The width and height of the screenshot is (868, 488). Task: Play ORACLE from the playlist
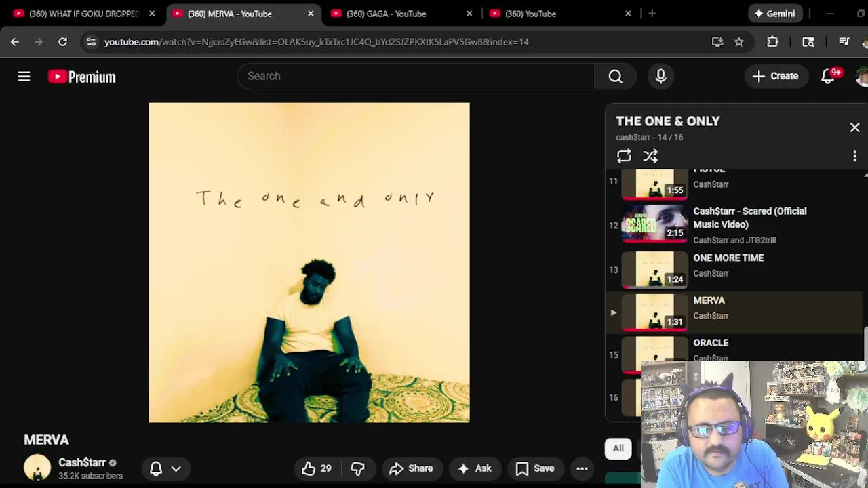tap(711, 343)
